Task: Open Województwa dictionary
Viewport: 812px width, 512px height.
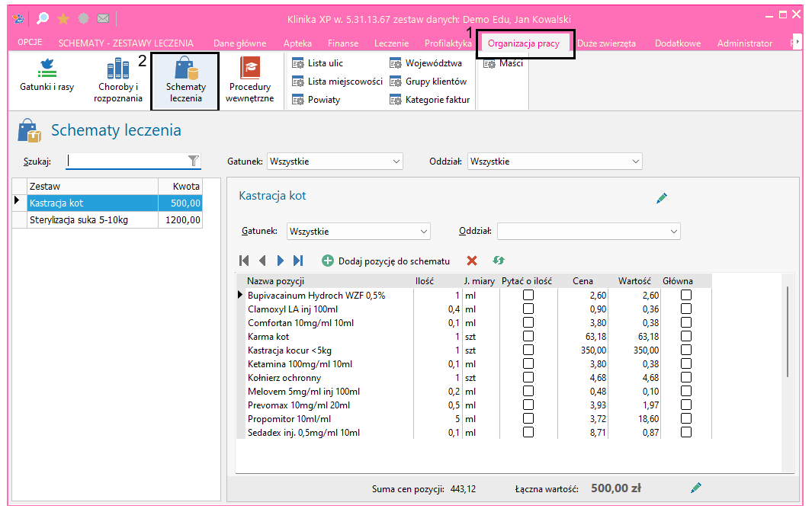Action: 425,63
